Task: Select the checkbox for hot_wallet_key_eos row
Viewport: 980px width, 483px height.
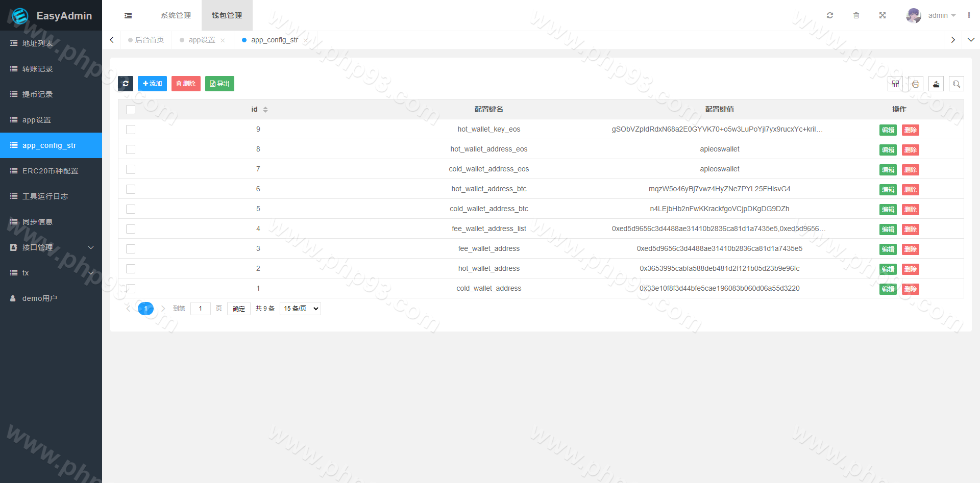Action: pyautogui.click(x=131, y=130)
